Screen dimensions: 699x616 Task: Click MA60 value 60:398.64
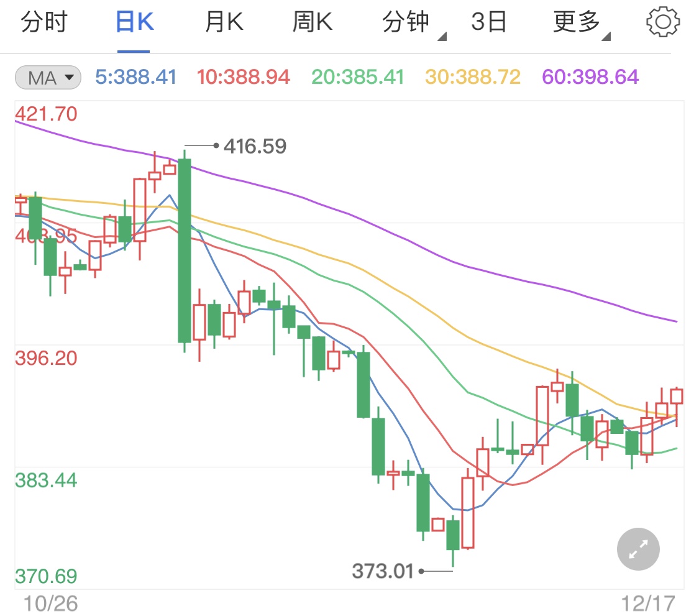tap(590, 76)
